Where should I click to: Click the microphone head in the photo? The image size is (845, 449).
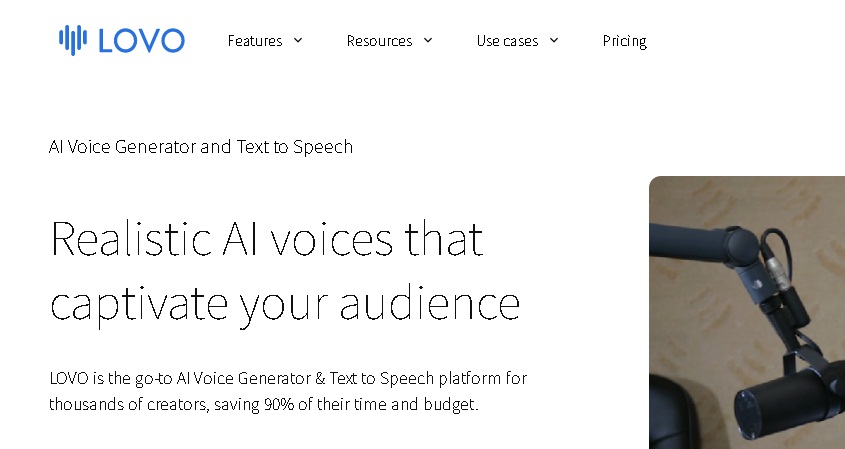click(x=785, y=410)
